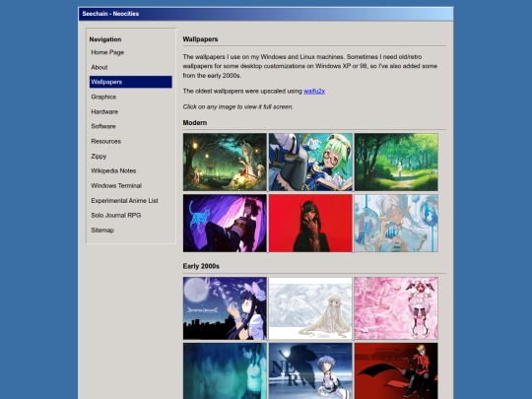View white long-haired girl wallpaper
This screenshot has width=532, height=399.
[x=310, y=308]
